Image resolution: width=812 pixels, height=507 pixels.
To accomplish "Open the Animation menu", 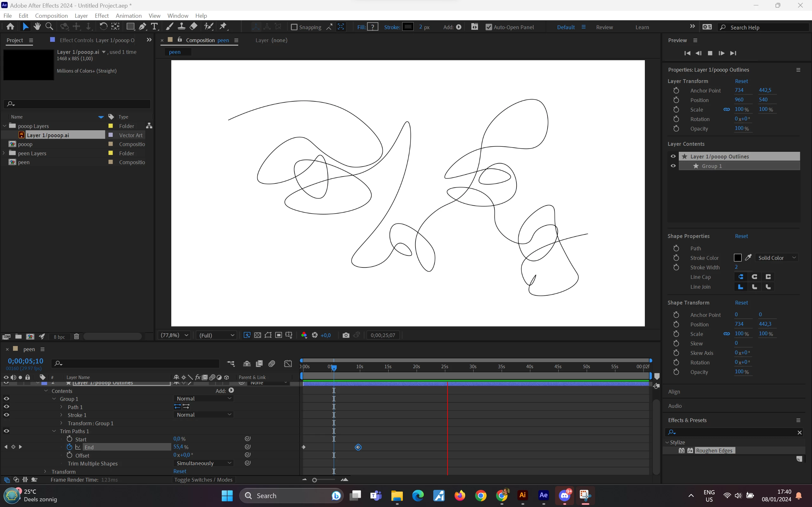I will tap(128, 16).
